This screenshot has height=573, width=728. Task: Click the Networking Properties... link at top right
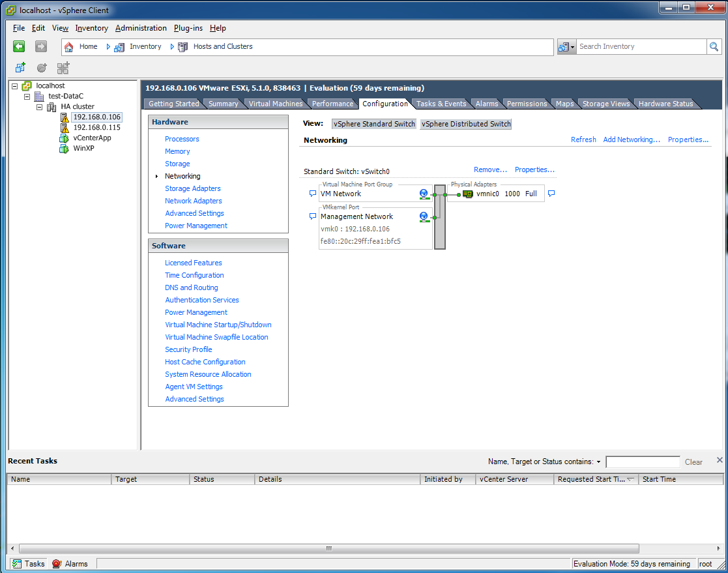coord(688,140)
